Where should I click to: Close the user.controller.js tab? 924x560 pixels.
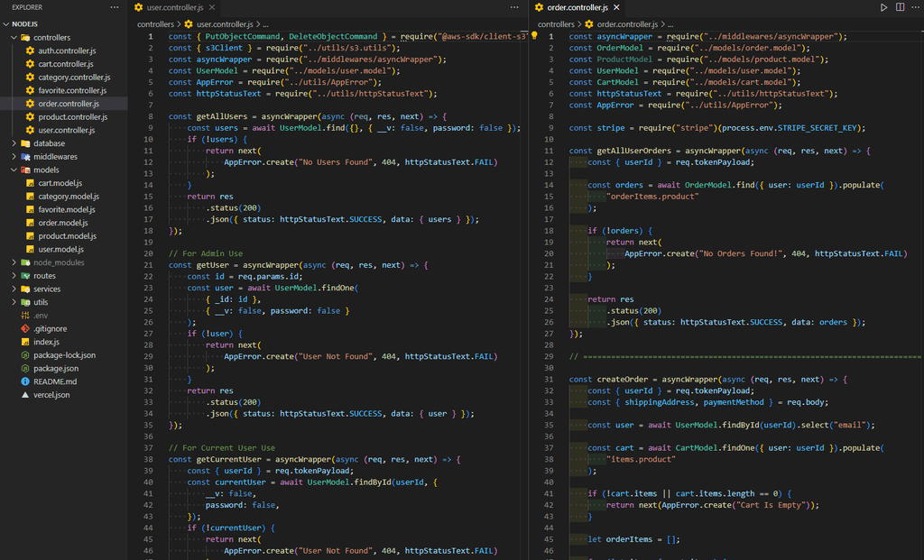tap(211, 7)
